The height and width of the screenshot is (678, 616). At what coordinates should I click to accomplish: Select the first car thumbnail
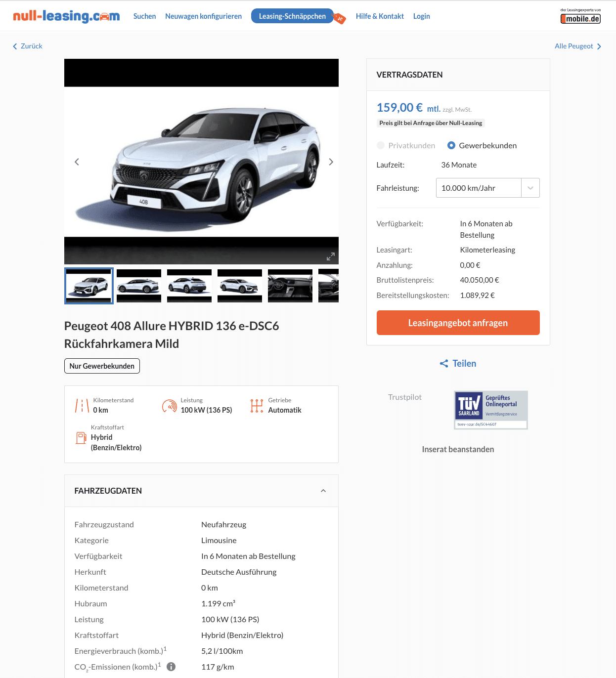(x=89, y=286)
